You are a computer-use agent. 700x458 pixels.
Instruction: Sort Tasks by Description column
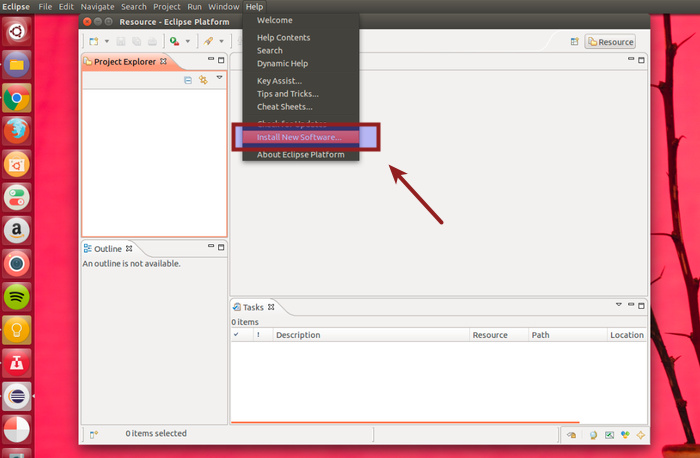coord(371,335)
